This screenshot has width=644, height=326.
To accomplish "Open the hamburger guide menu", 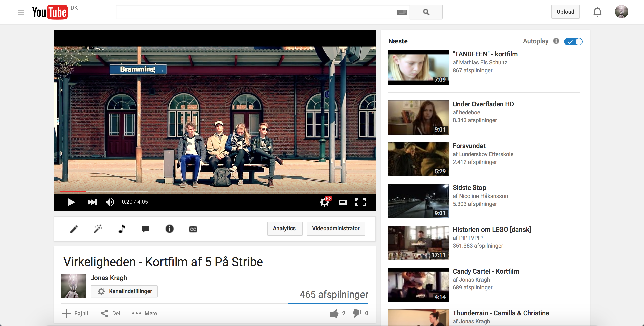I will pos(21,12).
